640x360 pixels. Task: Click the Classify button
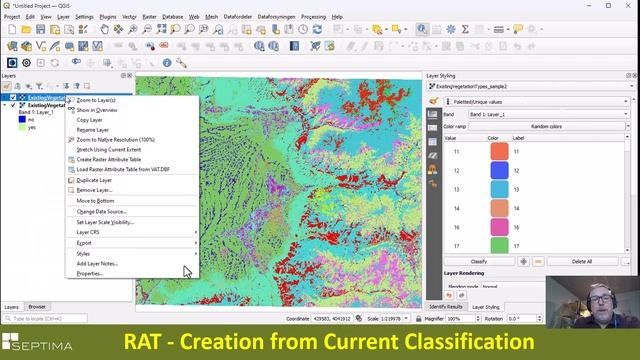(x=479, y=261)
